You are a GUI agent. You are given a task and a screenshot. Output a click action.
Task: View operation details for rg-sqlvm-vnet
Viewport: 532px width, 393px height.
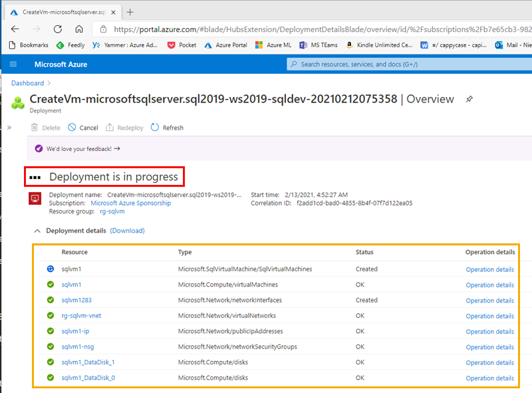click(490, 317)
